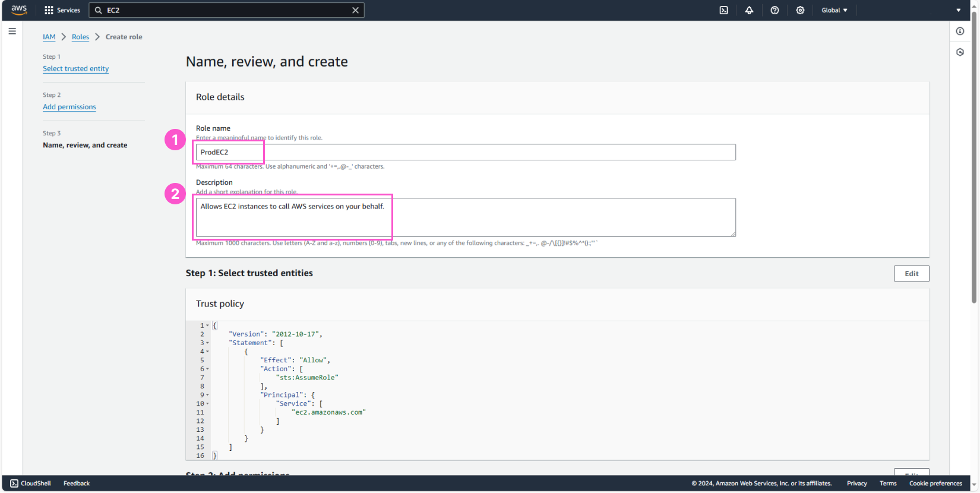Screen dimensions: 980x493
Task: Toggle the hamburger side navigation
Action: [12, 31]
